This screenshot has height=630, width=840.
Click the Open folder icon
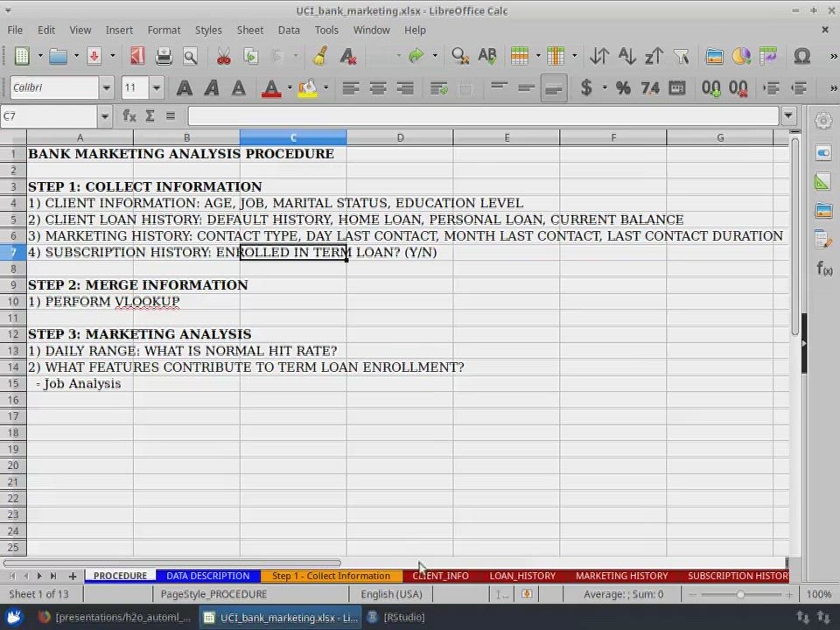pyautogui.click(x=58, y=56)
